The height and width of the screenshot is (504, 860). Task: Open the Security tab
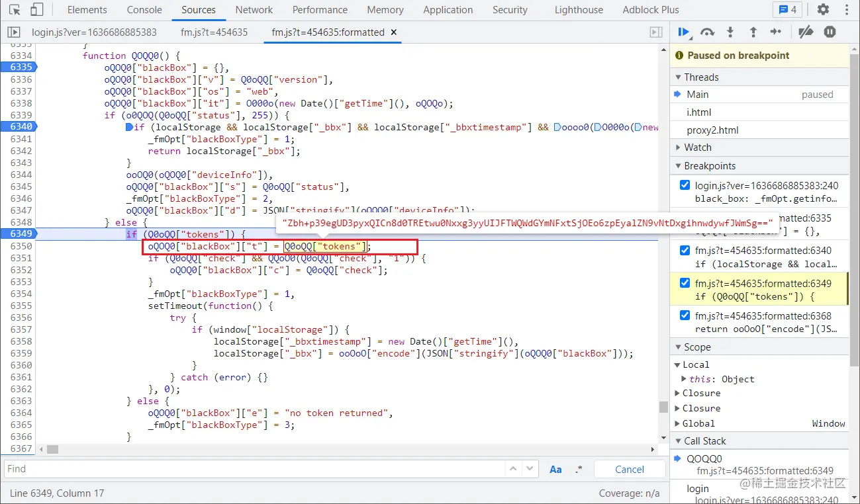pos(510,10)
